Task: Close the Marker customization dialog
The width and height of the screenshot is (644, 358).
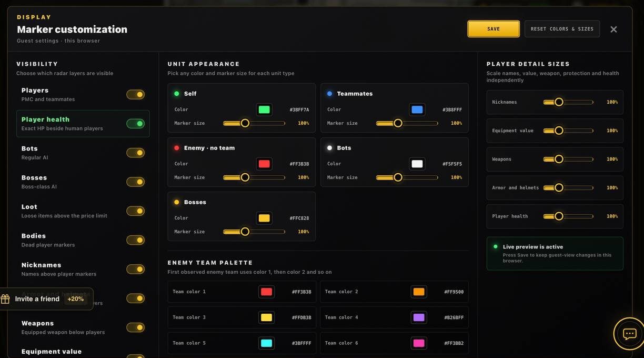Action: (613, 29)
